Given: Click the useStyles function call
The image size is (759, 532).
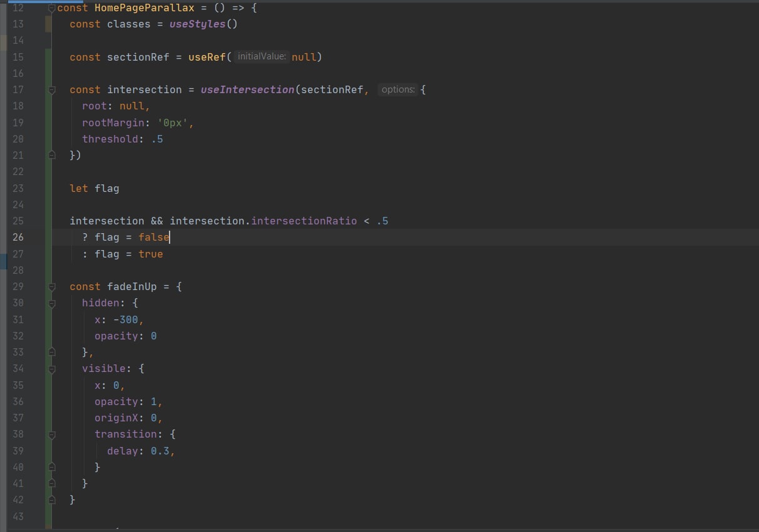Looking at the screenshot, I should click(x=197, y=24).
